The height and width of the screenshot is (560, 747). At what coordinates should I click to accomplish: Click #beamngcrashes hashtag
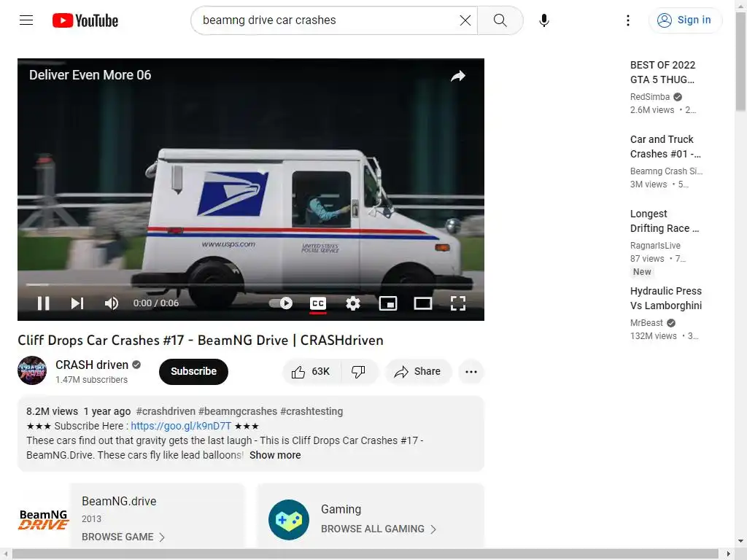tap(238, 411)
